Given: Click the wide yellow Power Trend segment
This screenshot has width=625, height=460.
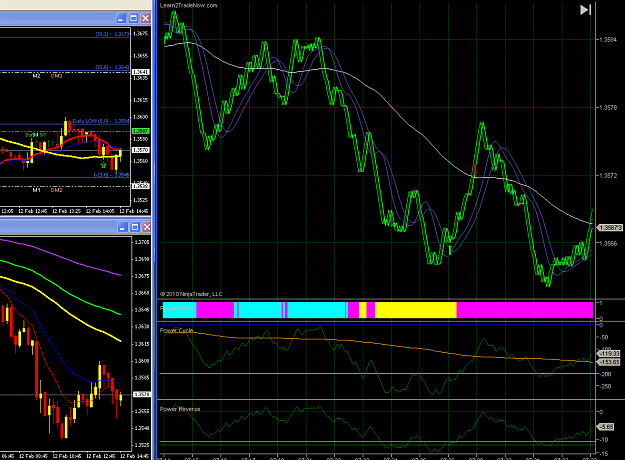Looking at the screenshot, I should coord(415,310).
